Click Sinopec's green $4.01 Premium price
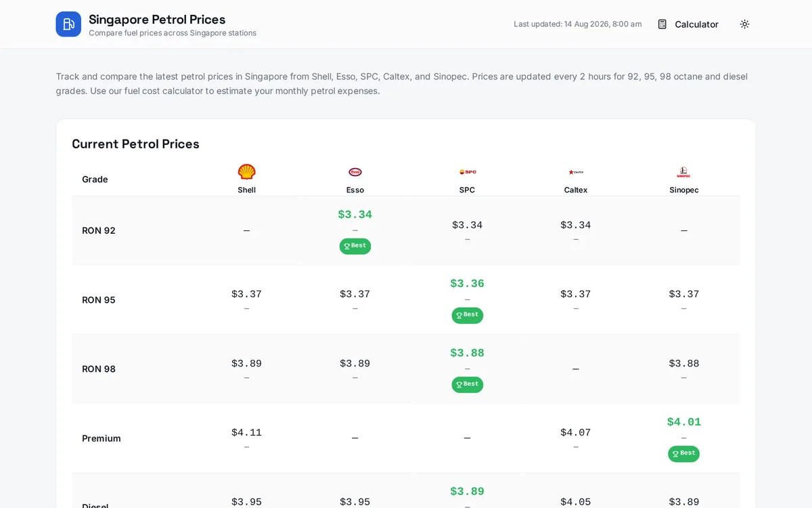 coord(684,422)
